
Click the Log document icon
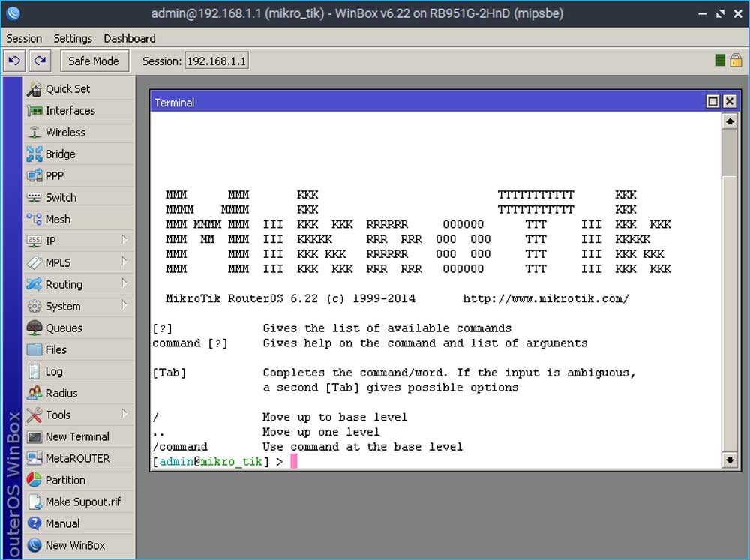tap(34, 372)
